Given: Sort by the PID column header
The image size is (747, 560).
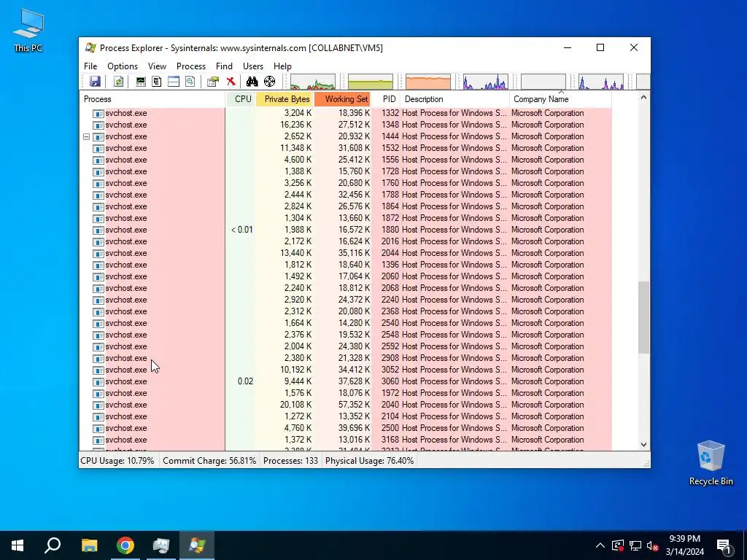Looking at the screenshot, I should coord(386,99).
